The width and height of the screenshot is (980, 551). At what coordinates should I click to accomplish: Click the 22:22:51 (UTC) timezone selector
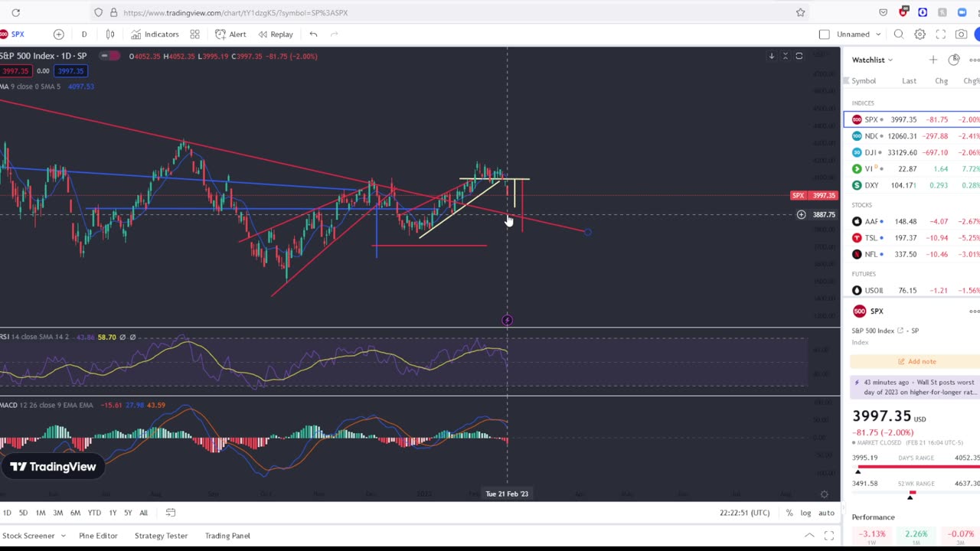(x=744, y=513)
